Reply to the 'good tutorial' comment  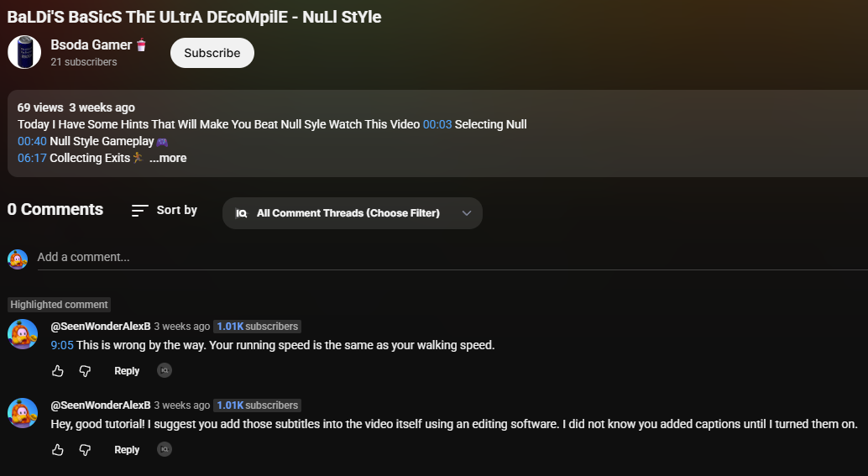[x=127, y=450]
